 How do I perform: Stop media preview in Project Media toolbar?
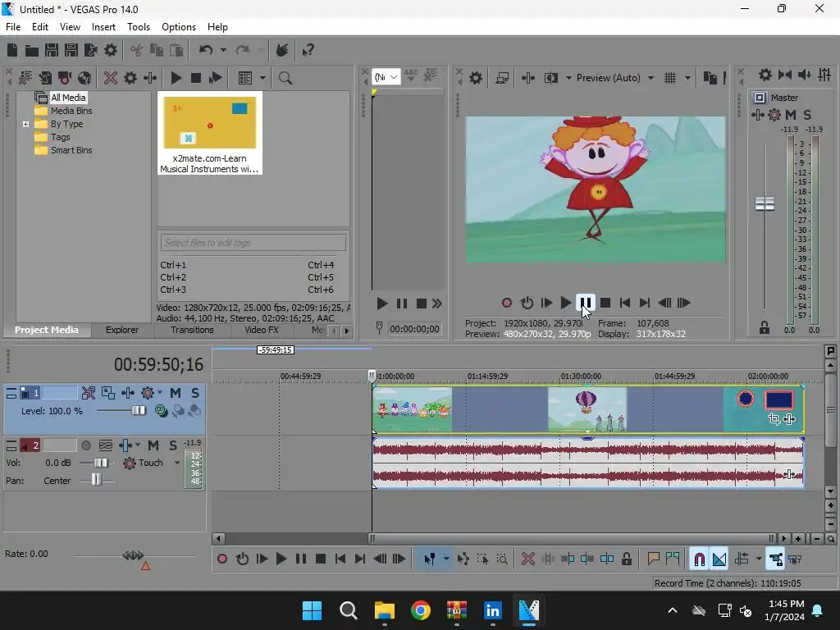196,78
